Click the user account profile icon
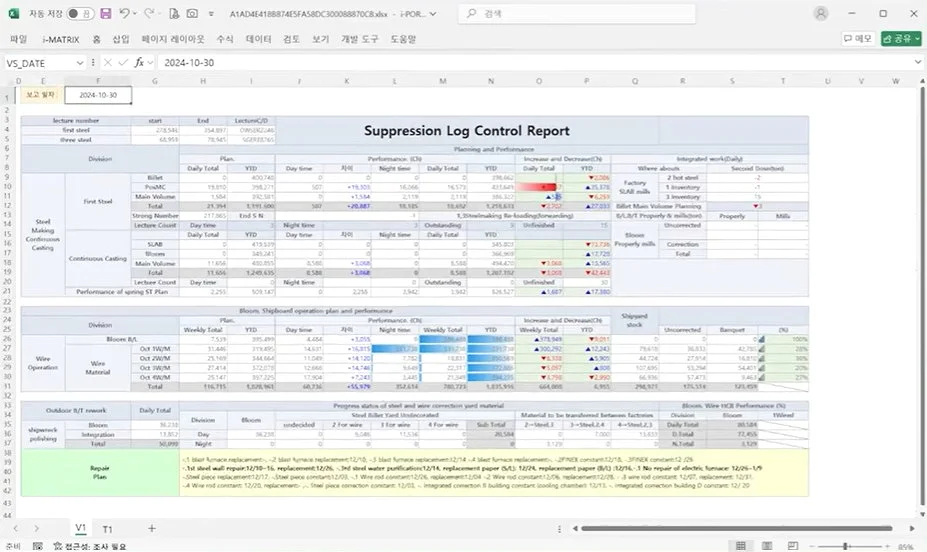Screen dimensions: 927x552 click(x=820, y=15)
